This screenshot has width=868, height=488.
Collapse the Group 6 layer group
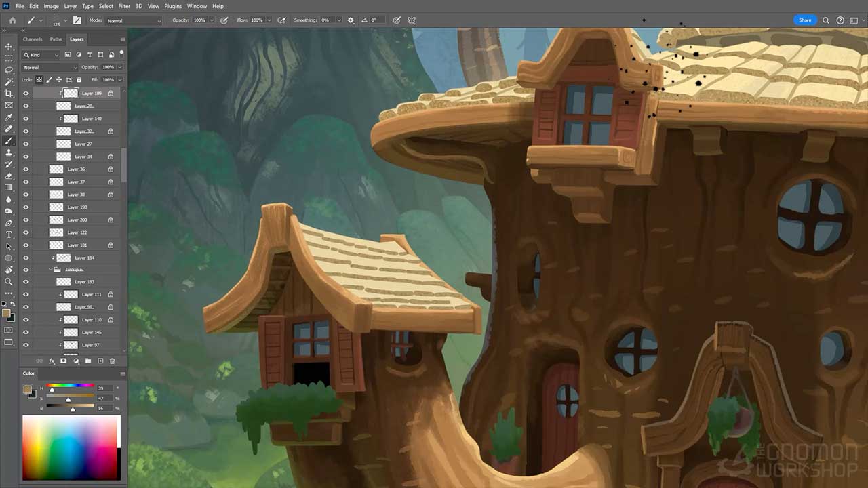tap(50, 269)
